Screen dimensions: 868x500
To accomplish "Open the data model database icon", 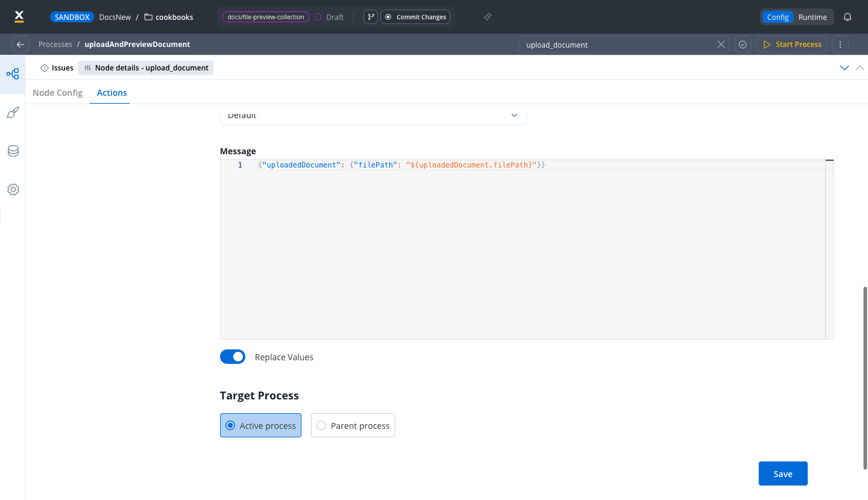I will point(13,151).
